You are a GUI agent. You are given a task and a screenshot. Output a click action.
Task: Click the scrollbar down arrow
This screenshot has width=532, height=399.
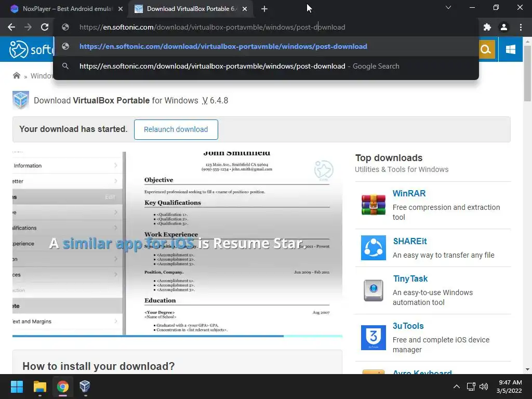[x=527, y=369]
